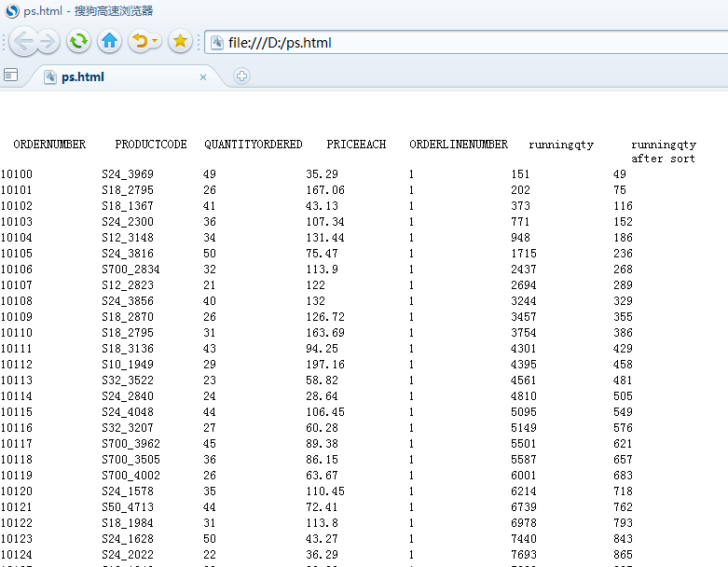Open the dropdown arrow beside the undo icon

[155, 41]
